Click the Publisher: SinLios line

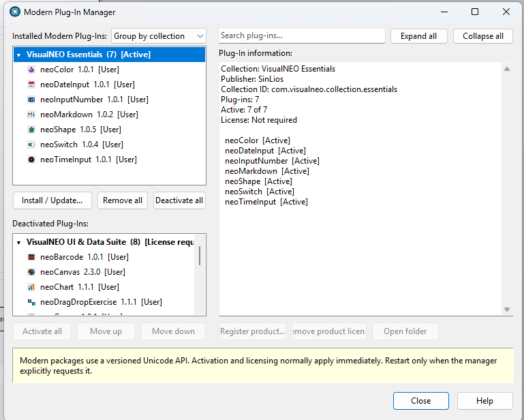(252, 79)
